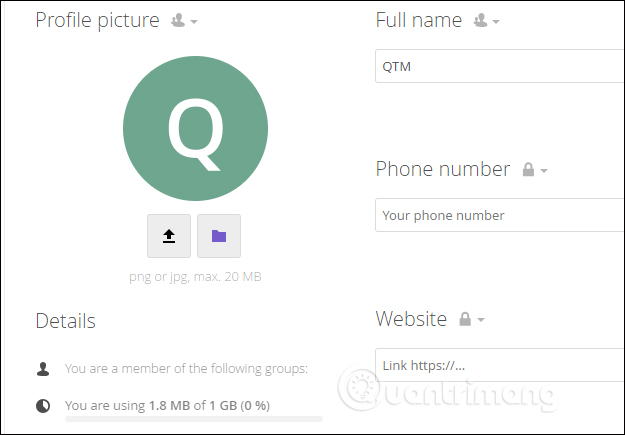This screenshot has height=435, width=625.
Task: Focus the Full name field containing QTM
Action: coord(500,67)
